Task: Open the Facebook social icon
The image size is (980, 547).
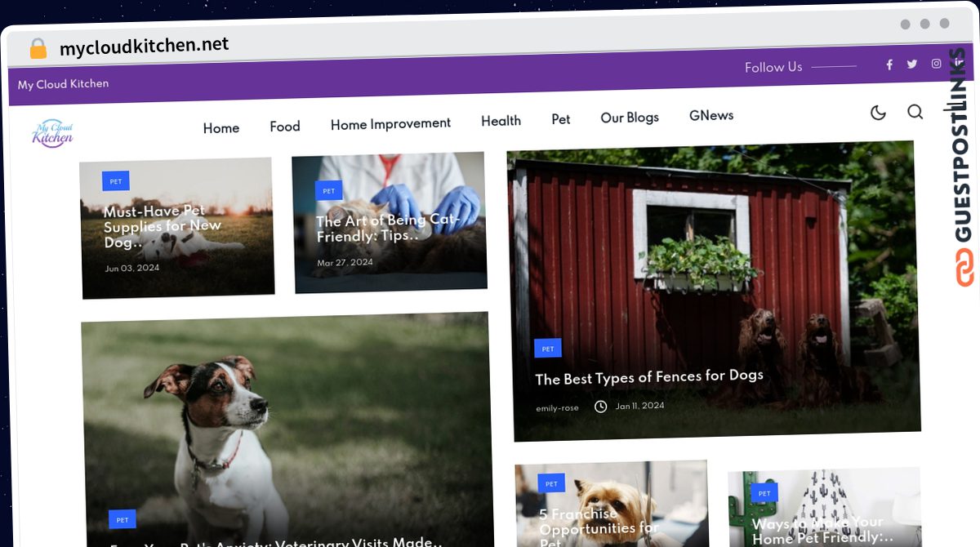Action: (889, 64)
